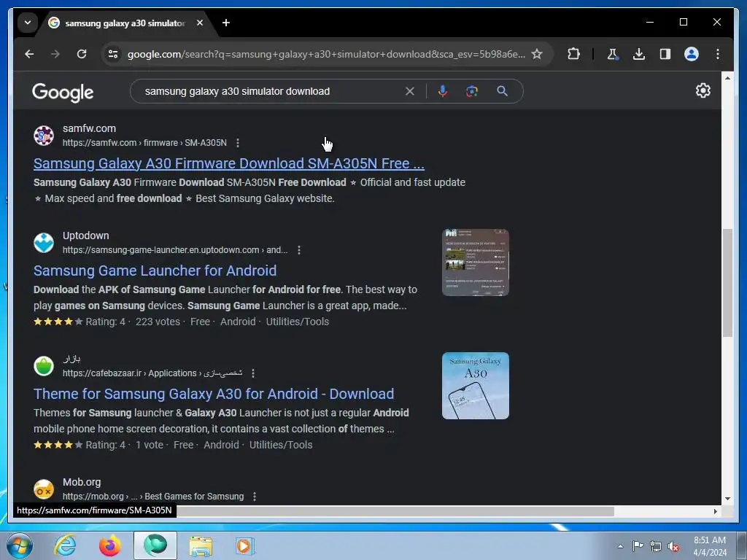Clear the search query with X
This screenshot has width=747, height=560.
410,91
